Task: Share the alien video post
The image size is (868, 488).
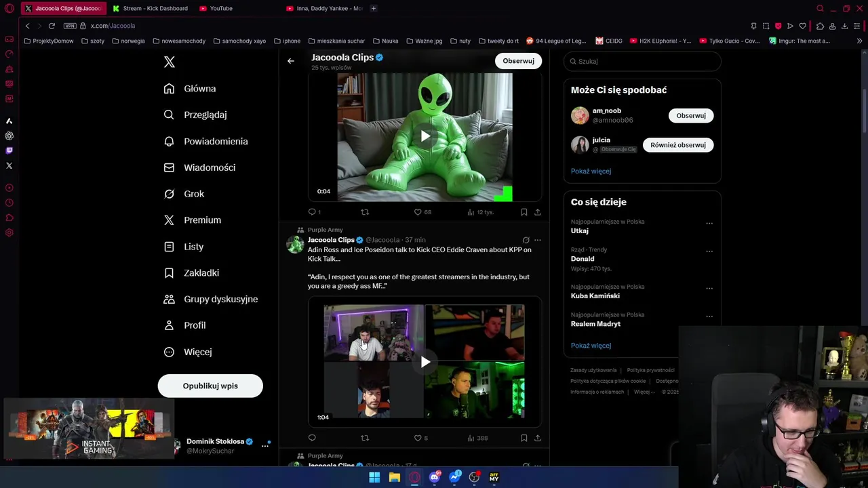Action: pos(538,212)
